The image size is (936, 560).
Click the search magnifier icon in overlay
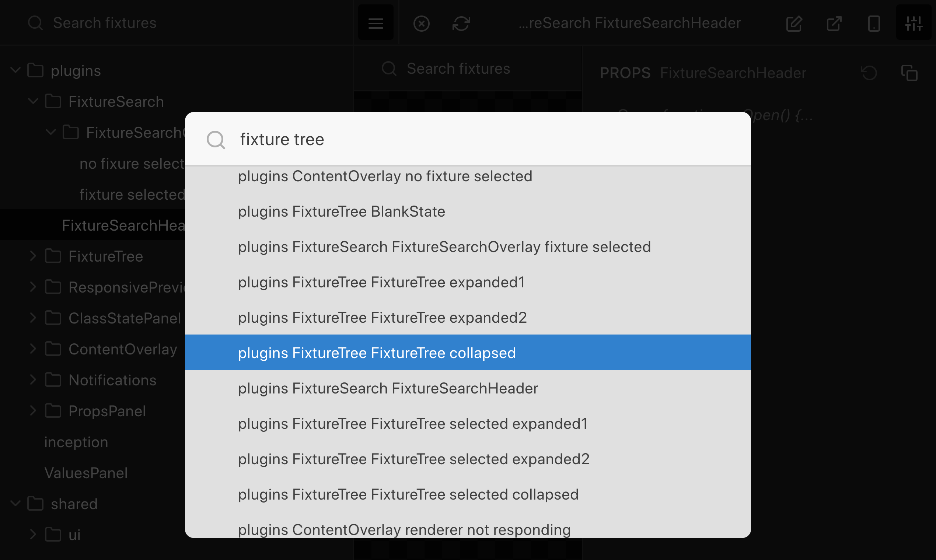(216, 140)
